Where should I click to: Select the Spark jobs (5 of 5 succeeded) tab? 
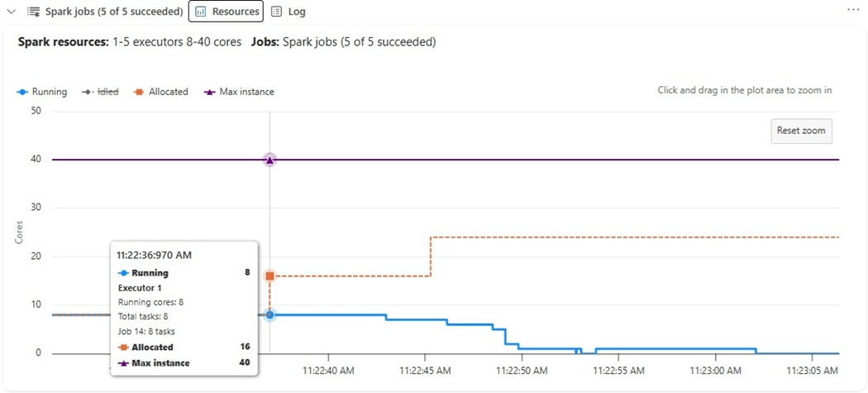(105, 12)
